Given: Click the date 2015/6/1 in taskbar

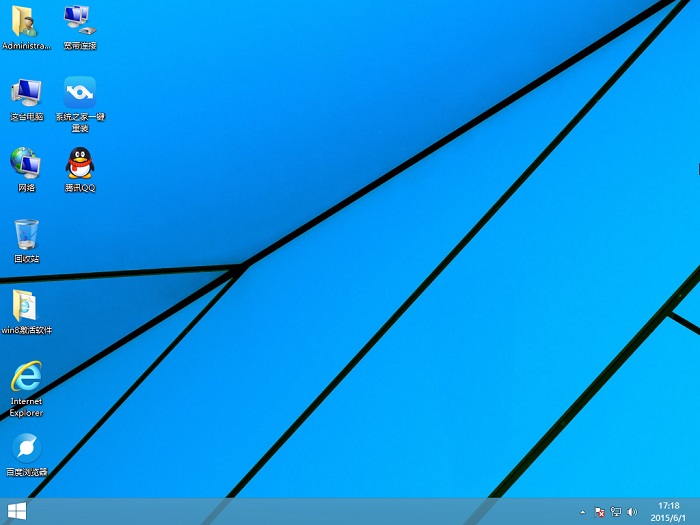Looking at the screenshot, I should [668, 518].
